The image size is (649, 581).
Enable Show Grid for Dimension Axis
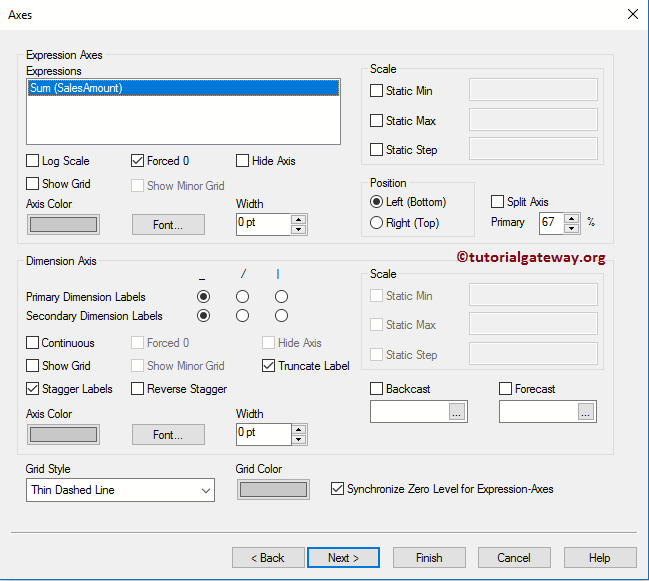[32, 365]
